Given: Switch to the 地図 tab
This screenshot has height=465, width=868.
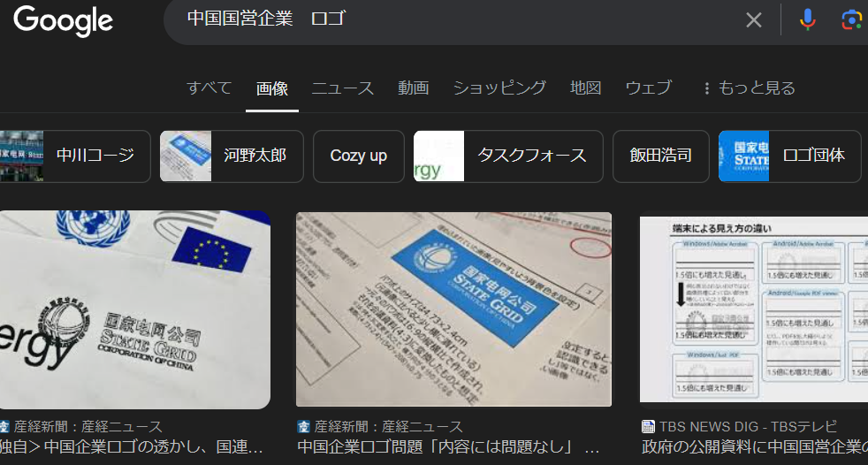Looking at the screenshot, I should tap(586, 88).
